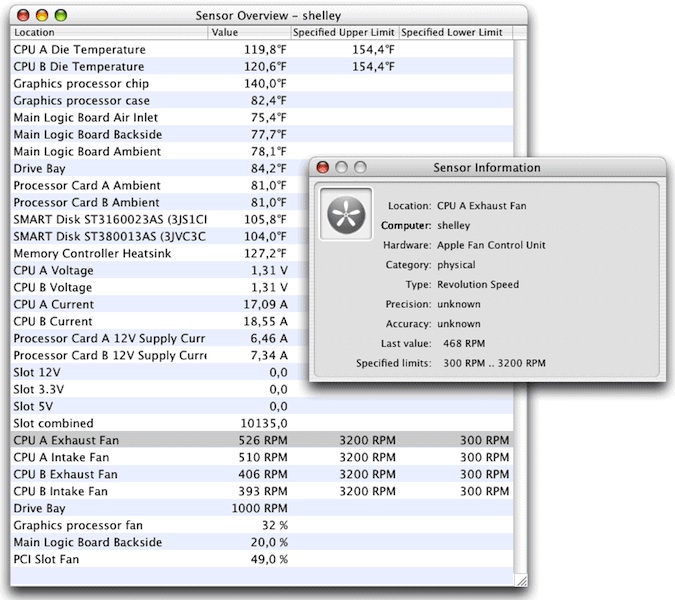Zoom the Sensor Overview window

pyautogui.click(x=59, y=15)
